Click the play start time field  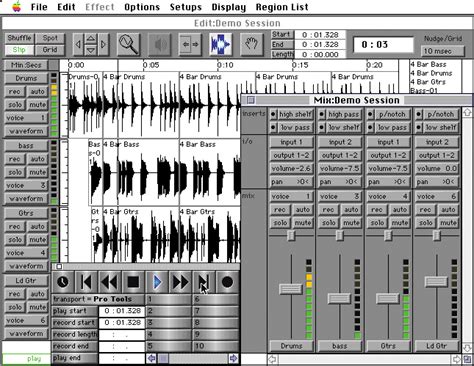122,311
